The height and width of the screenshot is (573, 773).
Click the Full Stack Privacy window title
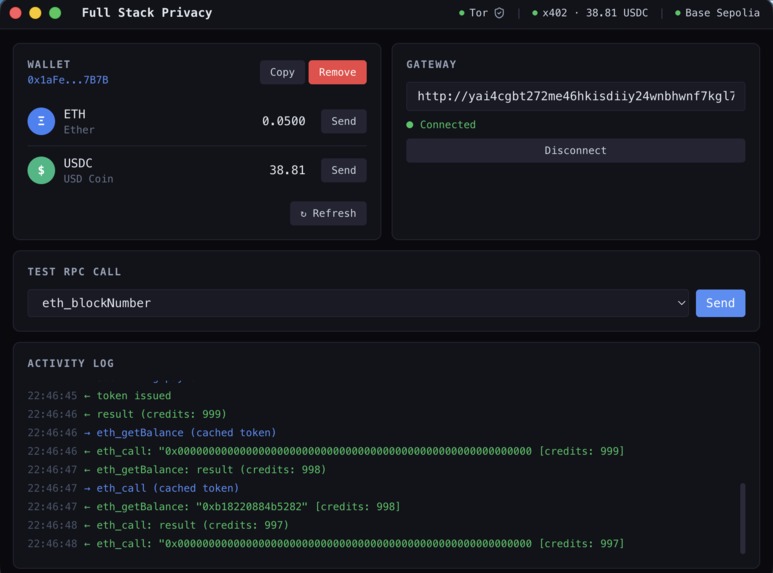pos(147,13)
